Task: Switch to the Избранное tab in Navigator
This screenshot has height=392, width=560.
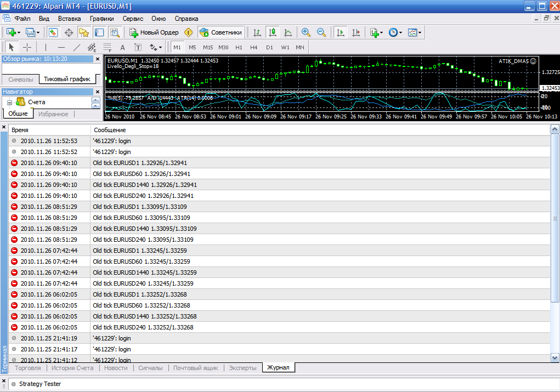Action: point(53,114)
